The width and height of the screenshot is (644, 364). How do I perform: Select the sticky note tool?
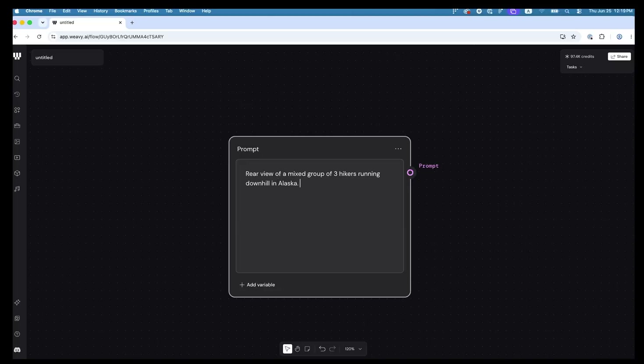tap(307, 349)
